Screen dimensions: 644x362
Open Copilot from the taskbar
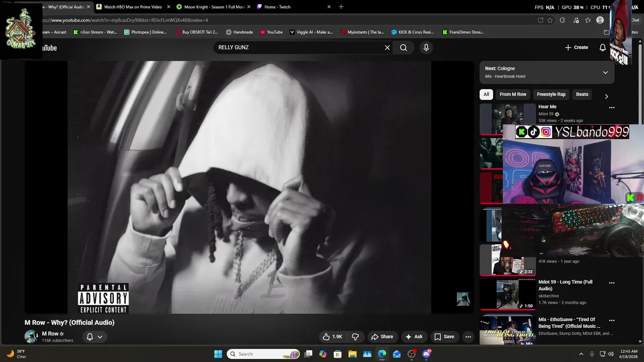click(323, 354)
